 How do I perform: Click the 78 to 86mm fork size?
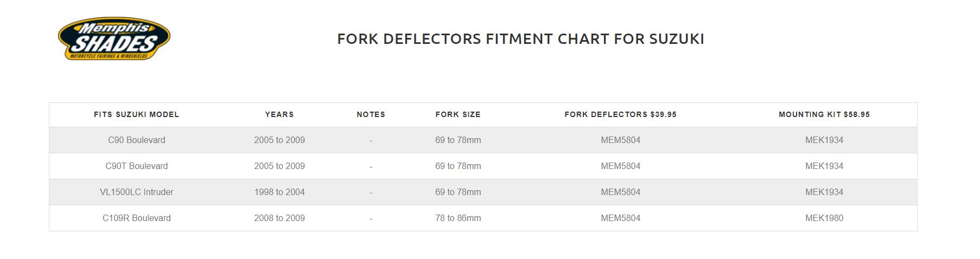click(x=458, y=218)
